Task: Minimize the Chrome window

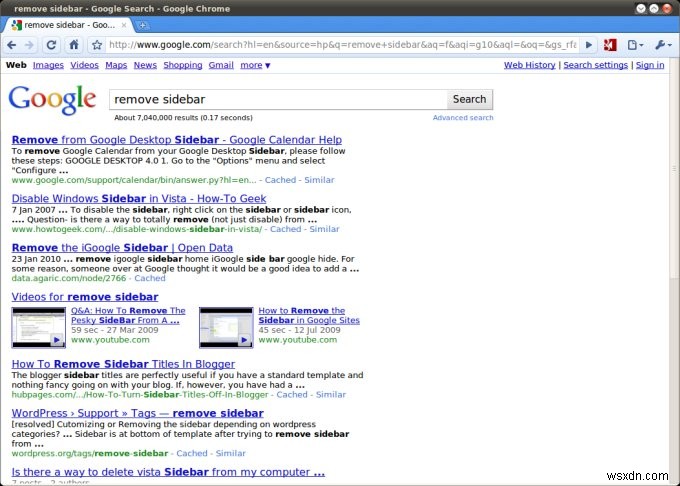Action: (641, 8)
